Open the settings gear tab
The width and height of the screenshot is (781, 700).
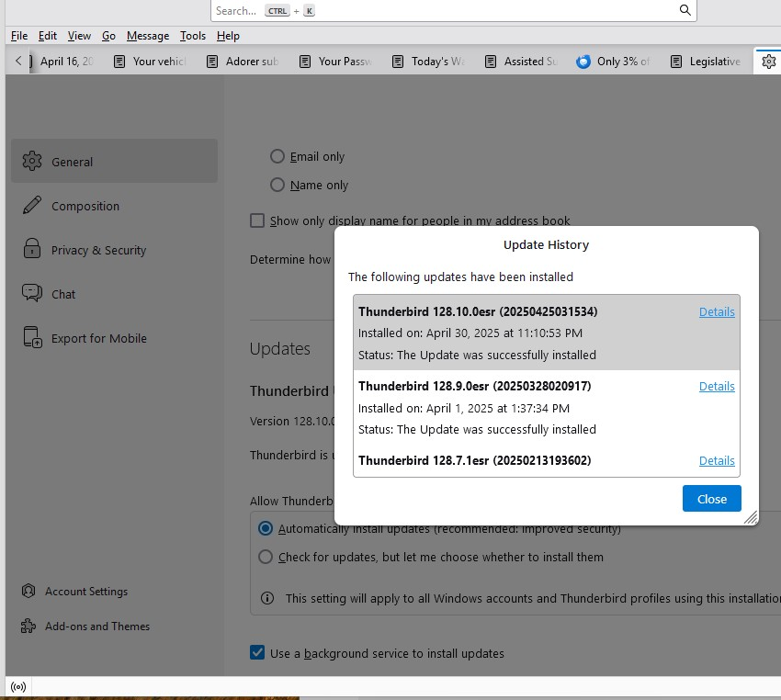click(x=768, y=62)
